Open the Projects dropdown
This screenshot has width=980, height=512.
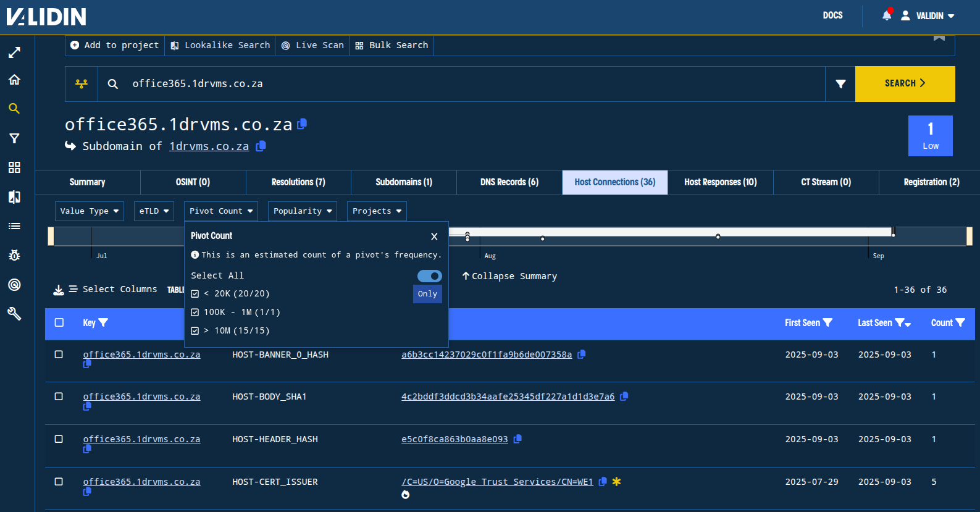(377, 211)
